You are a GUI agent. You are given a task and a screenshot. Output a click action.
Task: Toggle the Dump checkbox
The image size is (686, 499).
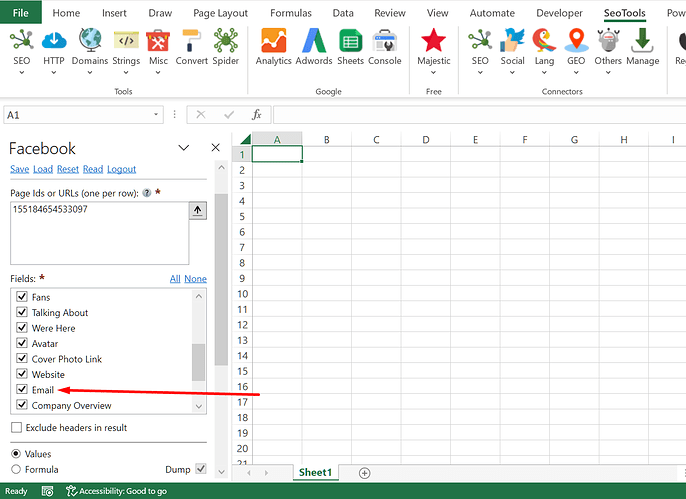coord(201,468)
